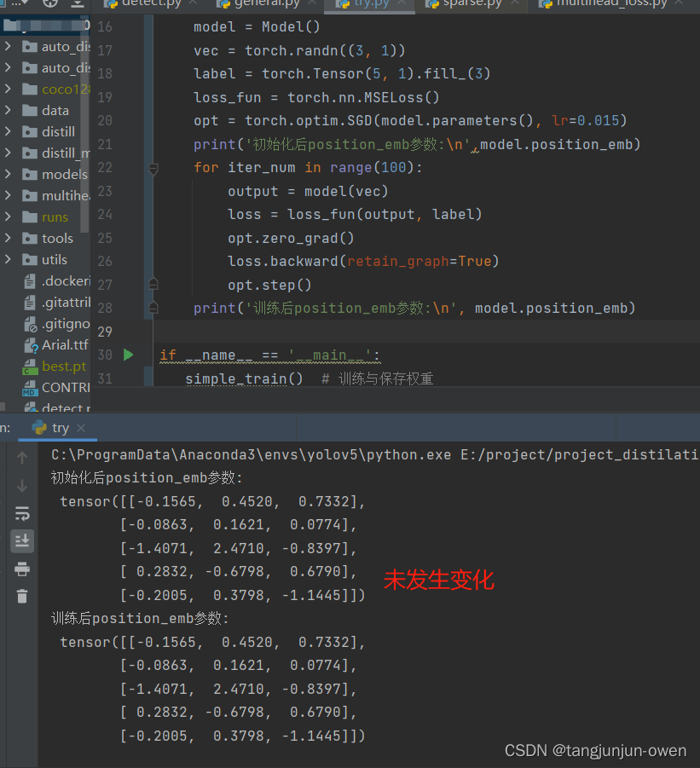Open the .dockerignore file
The image size is (700, 768).
[58, 280]
